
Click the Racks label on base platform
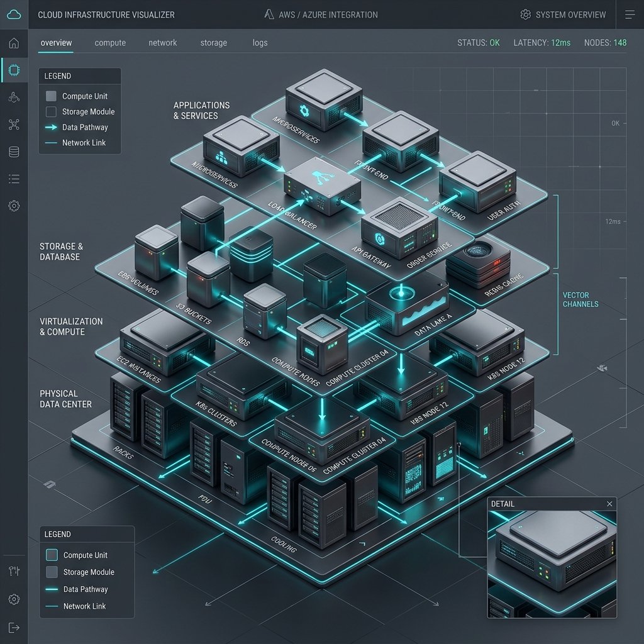pyautogui.click(x=123, y=452)
